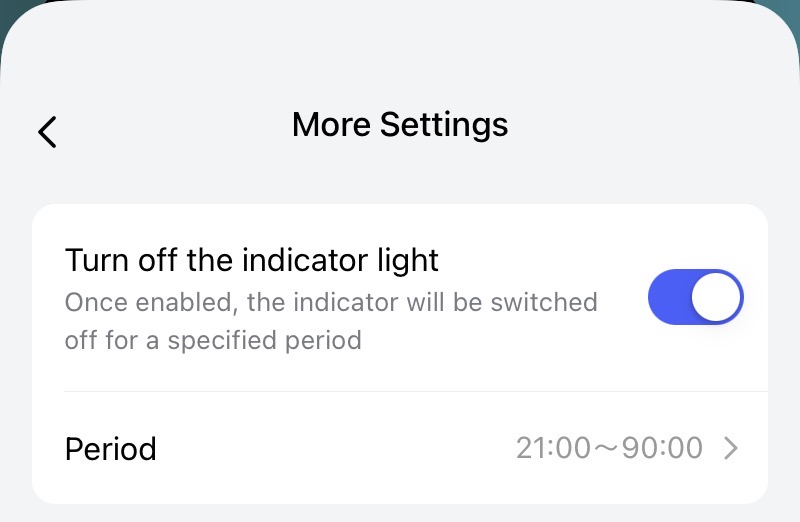The height and width of the screenshot is (522, 800).
Task: Tap the start time 21:00 in Period
Action: click(553, 448)
